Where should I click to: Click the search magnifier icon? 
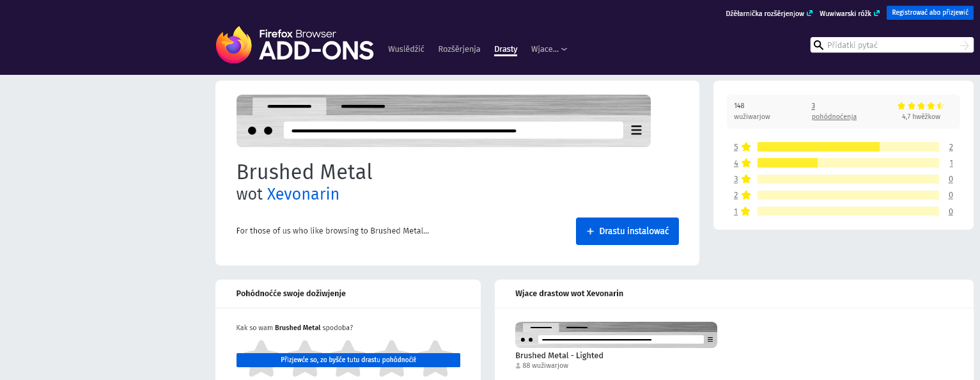818,45
